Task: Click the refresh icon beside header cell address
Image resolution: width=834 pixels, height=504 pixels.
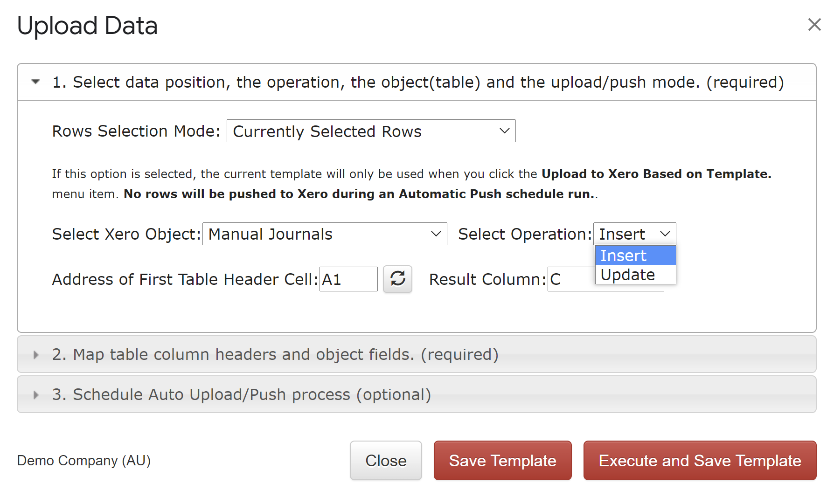Action: pyautogui.click(x=397, y=279)
